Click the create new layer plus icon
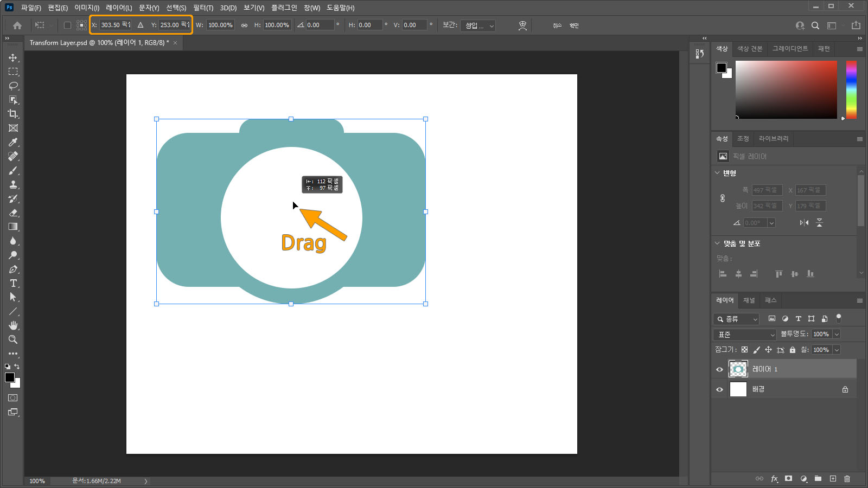Image resolution: width=868 pixels, height=488 pixels. 833,479
